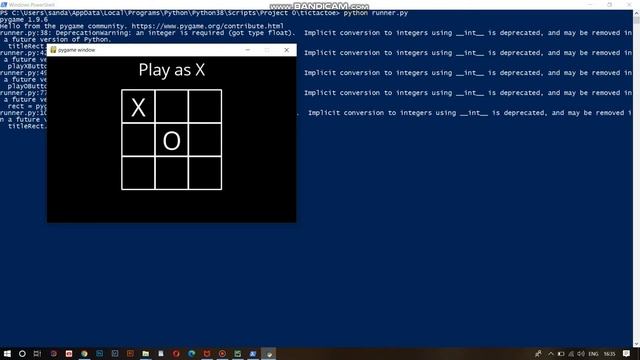Click the 'Play as X' title text
Image resolution: width=640 pixels, height=360 pixels.
[171, 70]
